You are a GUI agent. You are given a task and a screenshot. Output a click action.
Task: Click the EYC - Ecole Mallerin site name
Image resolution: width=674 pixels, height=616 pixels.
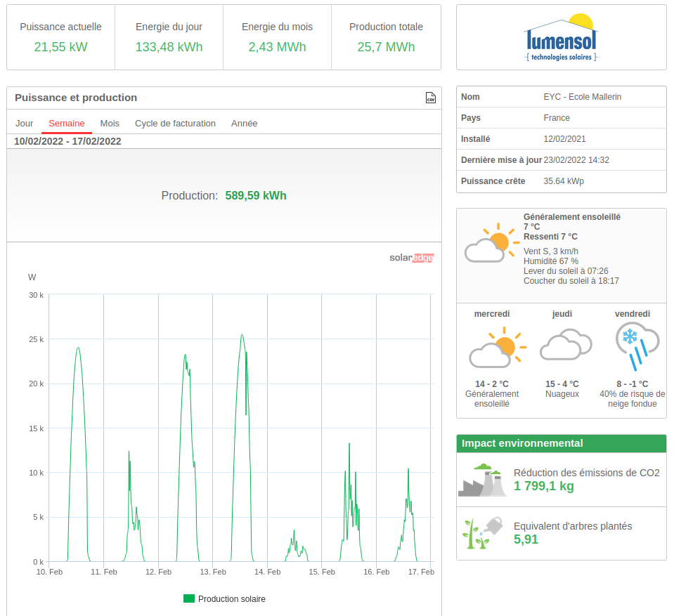pos(583,97)
